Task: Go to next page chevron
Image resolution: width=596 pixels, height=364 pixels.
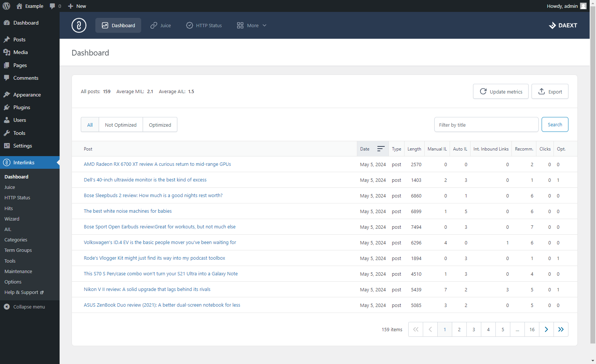Action: (x=546, y=329)
